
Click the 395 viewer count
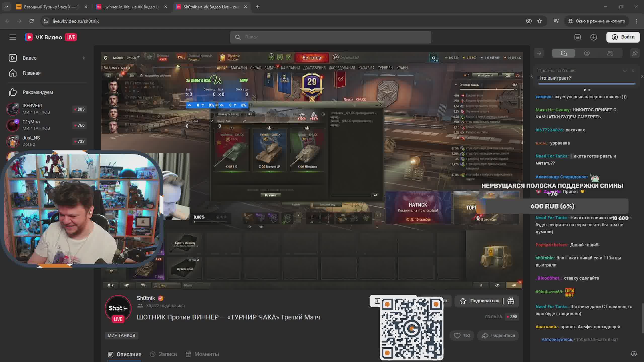pyautogui.click(x=512, y=317)
